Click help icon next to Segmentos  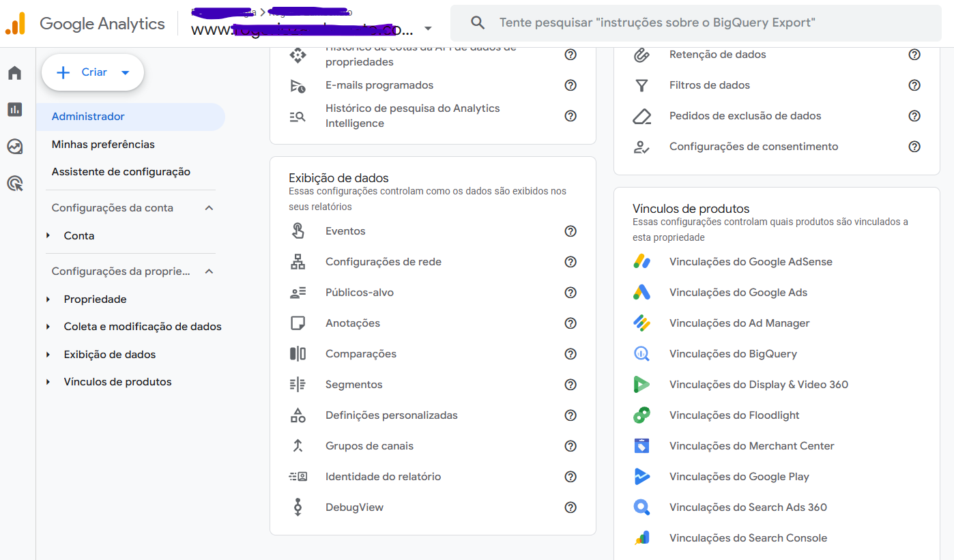pyautogui.click(x=570, y=385)
